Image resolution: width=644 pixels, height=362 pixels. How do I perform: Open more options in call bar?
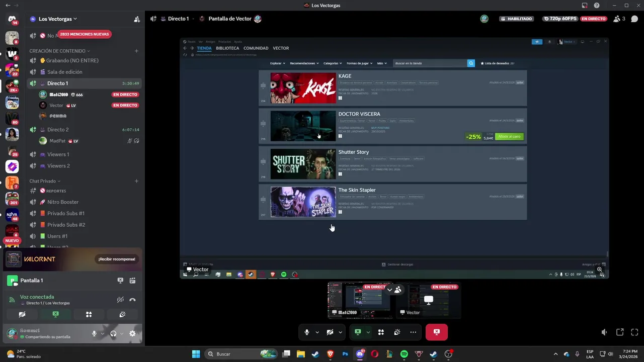pos(413,332)
